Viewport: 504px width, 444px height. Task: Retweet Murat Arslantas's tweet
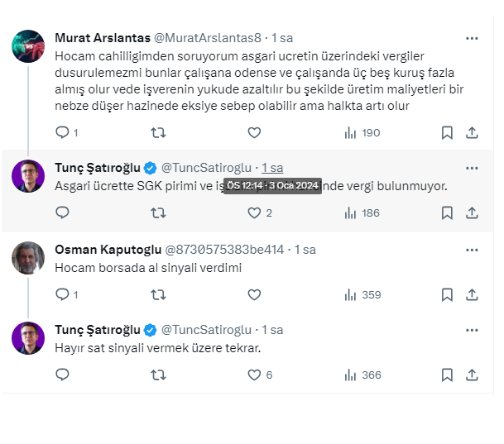tap(158, 132)
